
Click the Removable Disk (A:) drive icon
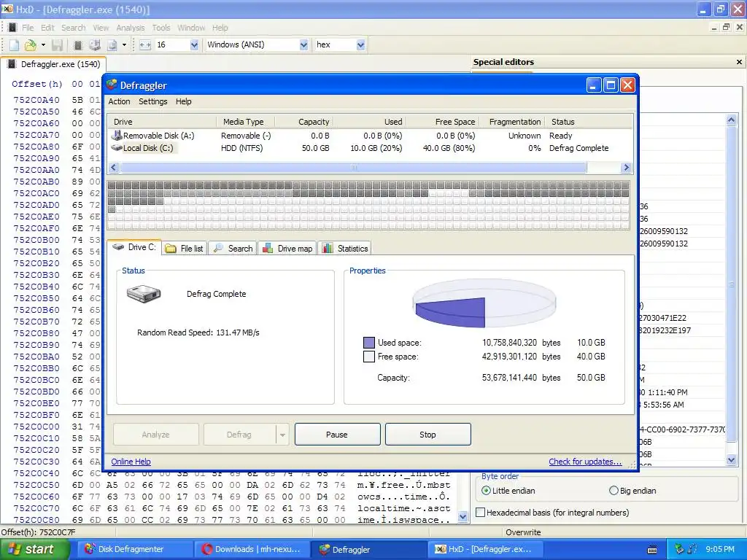click(x=116, y=135)
